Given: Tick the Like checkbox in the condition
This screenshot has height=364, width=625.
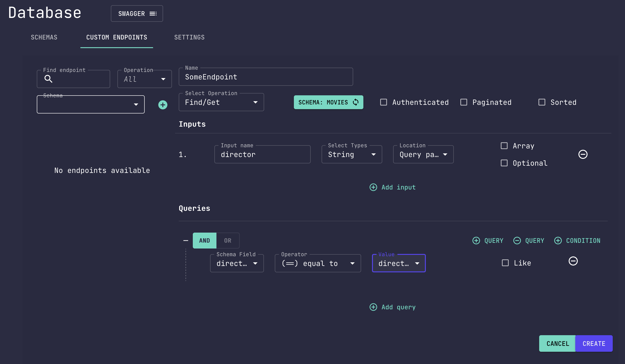Looking at the screenshot, I should (x=505, y=263).
